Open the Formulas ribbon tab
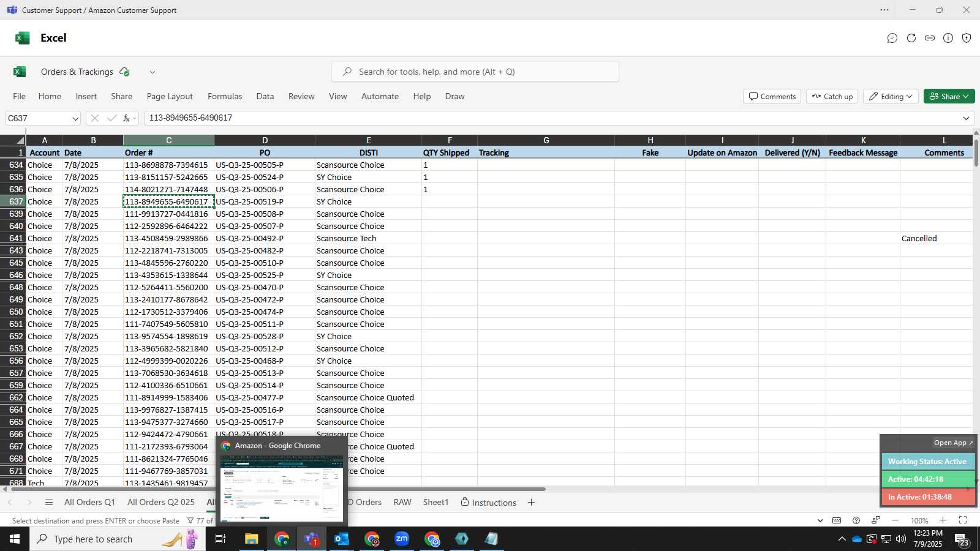The image size is (980, 551). [x=225, y=96]
